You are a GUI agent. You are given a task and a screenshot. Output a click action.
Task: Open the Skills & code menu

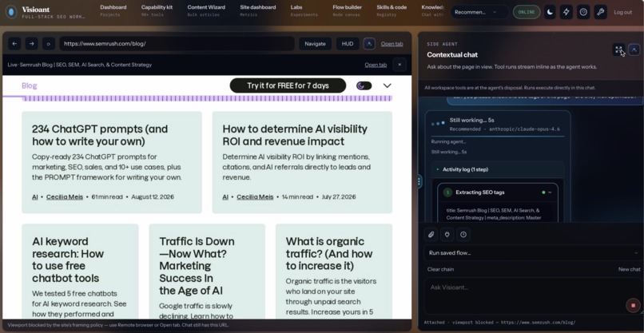[392, 10]
